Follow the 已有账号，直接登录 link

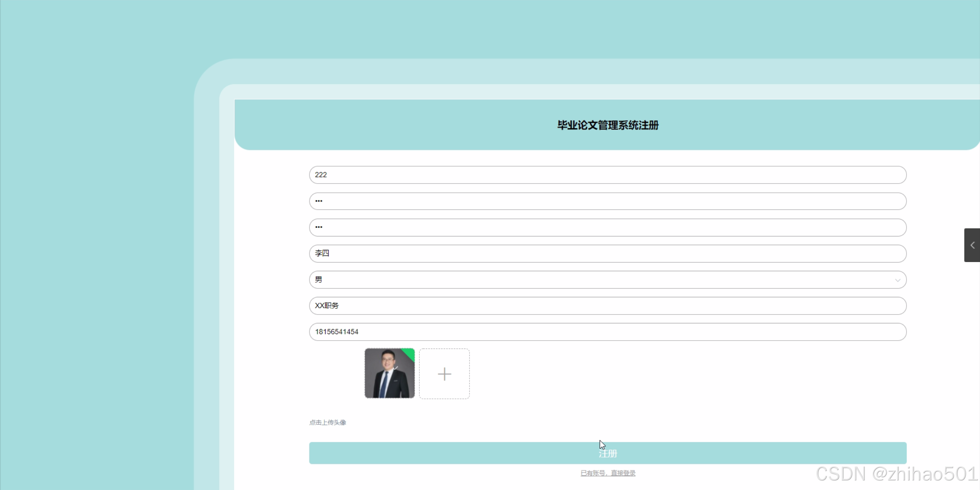(608, 473)
